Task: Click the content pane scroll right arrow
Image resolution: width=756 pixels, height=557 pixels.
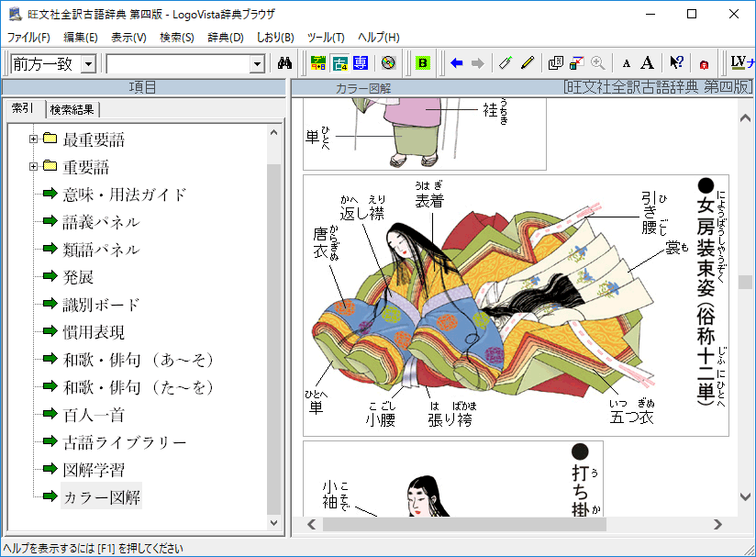Action: [717, 524]
